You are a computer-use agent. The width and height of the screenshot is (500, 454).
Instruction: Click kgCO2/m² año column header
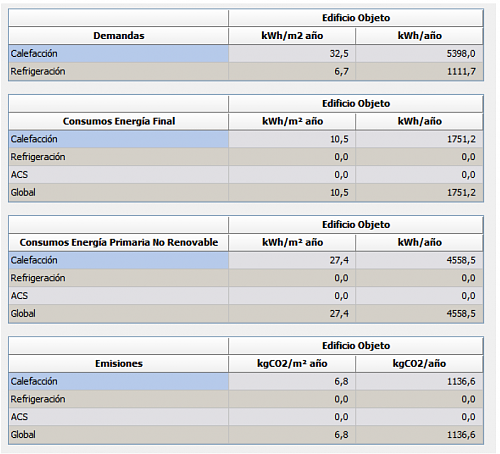292,363
